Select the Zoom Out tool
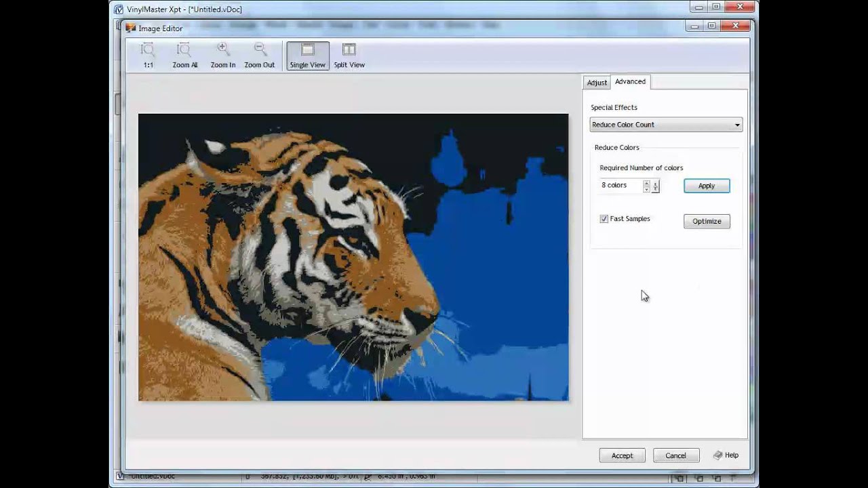The image size is (868, 488). click(260, 56)
